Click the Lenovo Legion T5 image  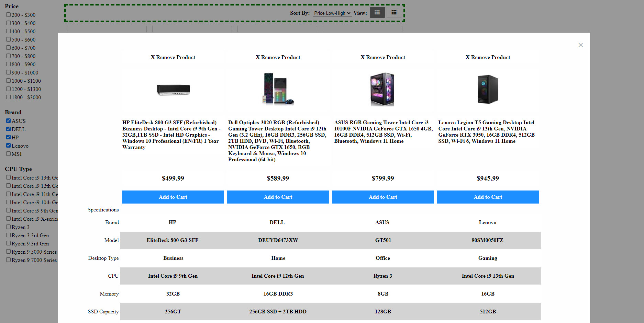(488, 89)
